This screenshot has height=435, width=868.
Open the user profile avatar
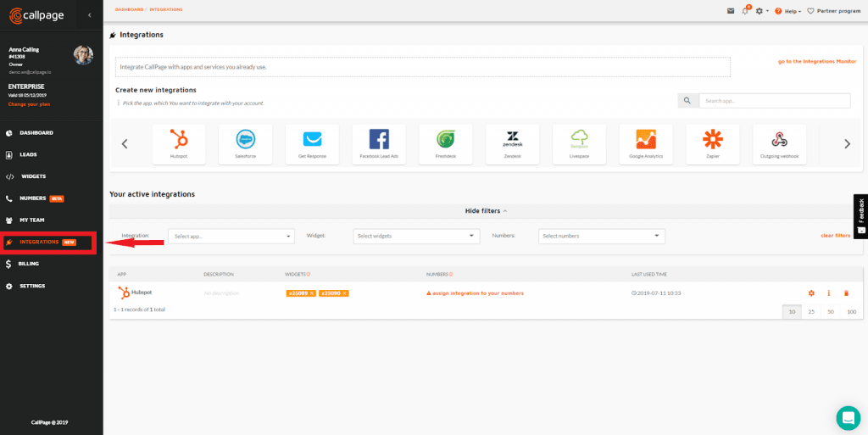click(x=83, y=55)
